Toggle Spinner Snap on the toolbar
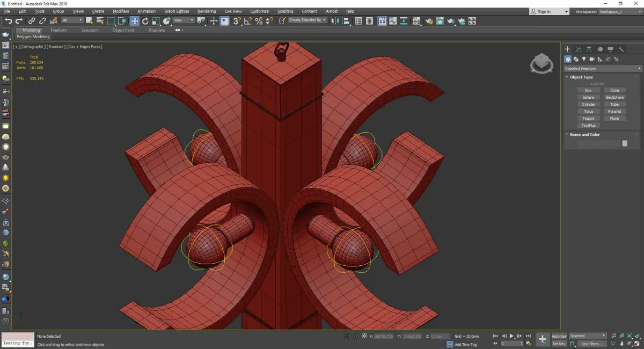Viewport: 644px width, 349px height. [x=269, y=21]
